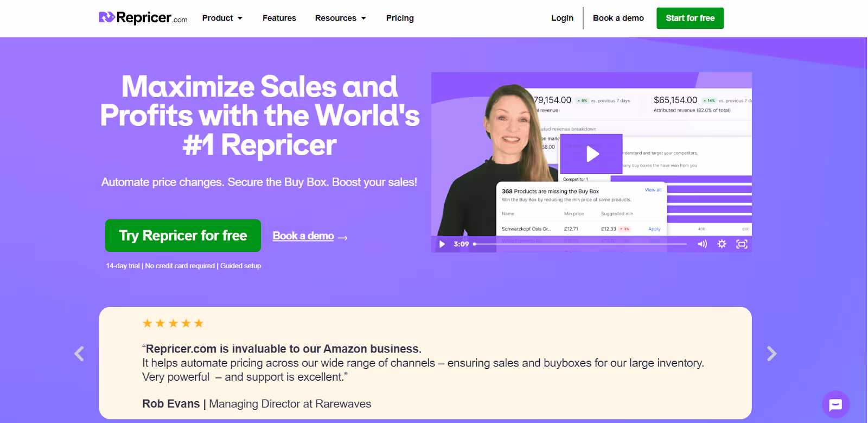868x423 pixels.
Task: Click the small play icon in the video control bar
Action: [x=442, y=244]
